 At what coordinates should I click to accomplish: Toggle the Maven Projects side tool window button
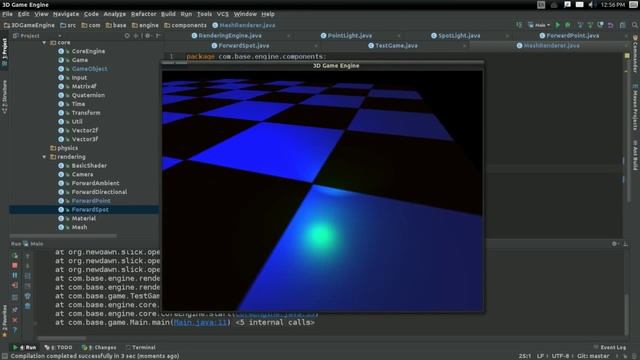[635, 107]
